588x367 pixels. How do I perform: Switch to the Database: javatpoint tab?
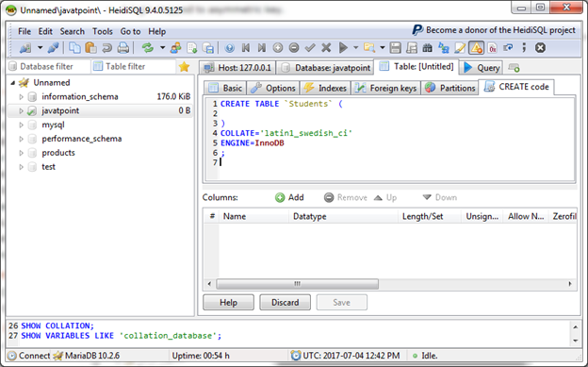(325, 68)
